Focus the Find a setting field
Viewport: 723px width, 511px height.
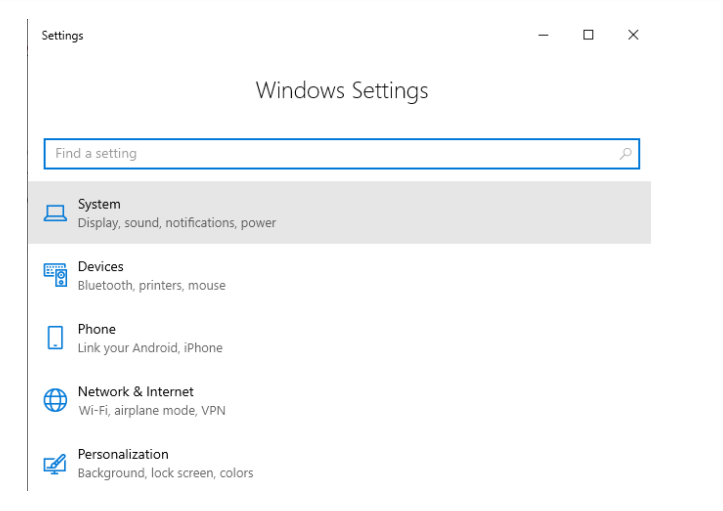click(x=342, y=154)
